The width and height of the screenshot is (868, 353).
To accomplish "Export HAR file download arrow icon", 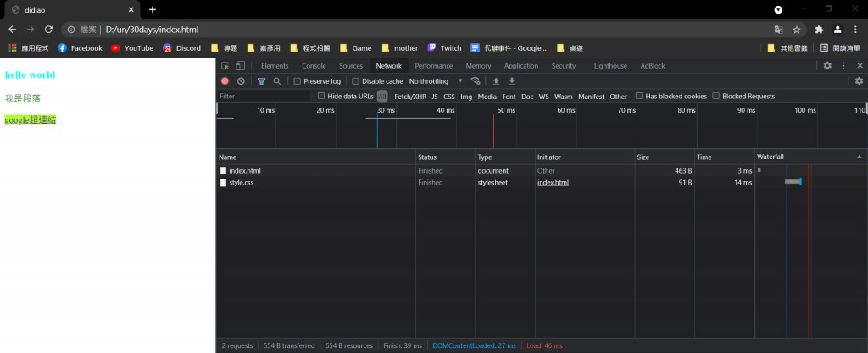I will pos(512,81).
